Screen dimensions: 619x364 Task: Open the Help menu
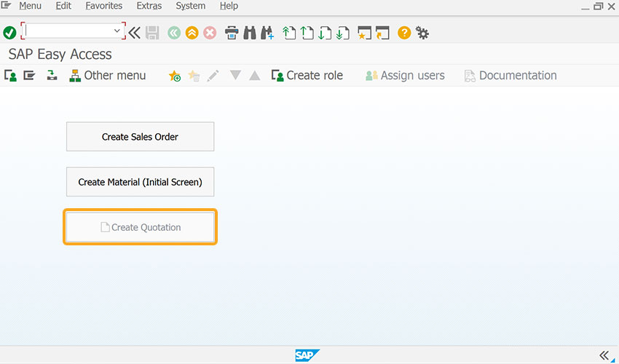[x=229, y=6]
